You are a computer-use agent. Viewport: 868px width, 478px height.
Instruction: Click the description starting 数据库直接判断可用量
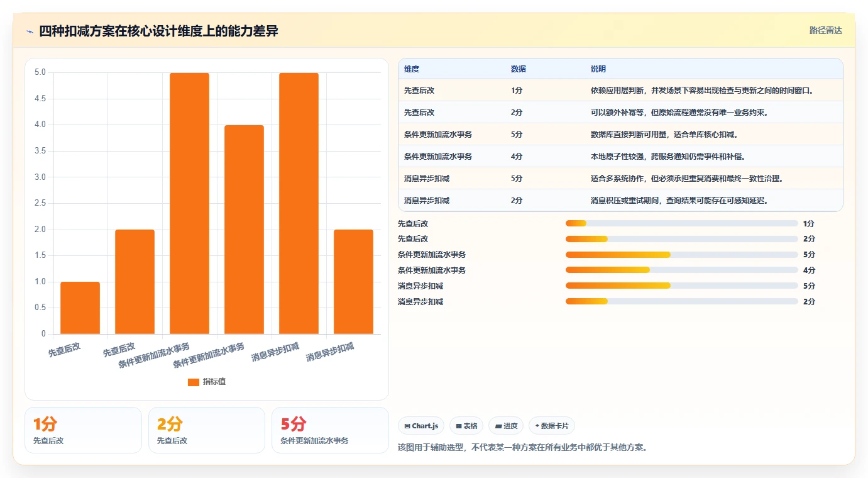coord(664,135)
